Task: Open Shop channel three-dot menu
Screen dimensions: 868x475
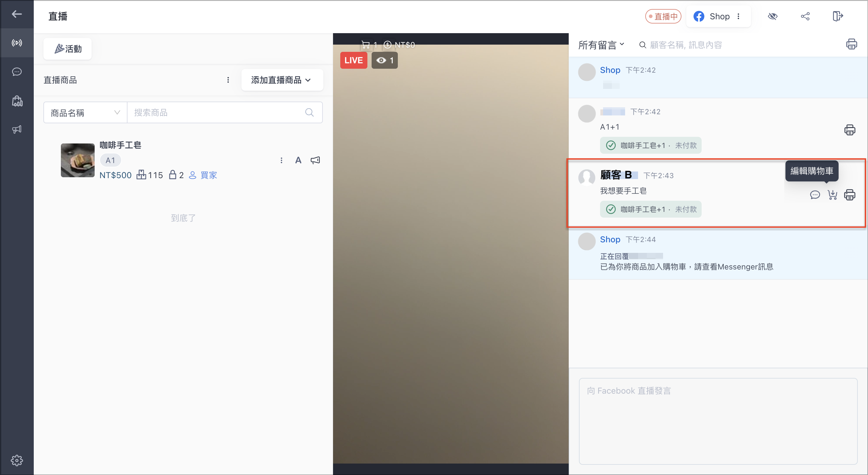Action: pos(738,17)
